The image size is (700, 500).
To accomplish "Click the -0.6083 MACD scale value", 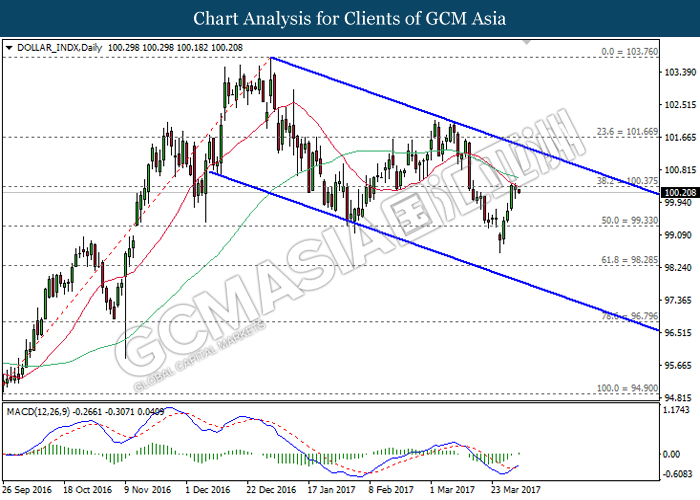I will pyautogui.click(x=678, y=474).
